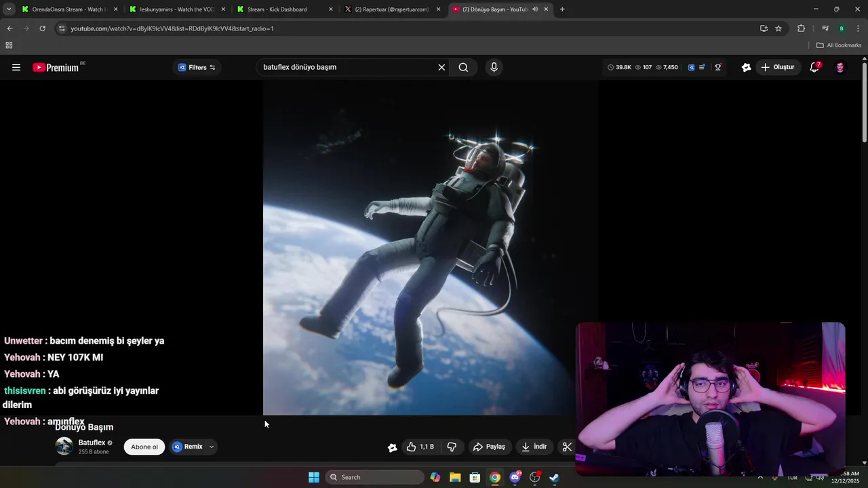The width and height of the screenshot is (868, 488).
Task: Reload the page
Action: (42, 28)
